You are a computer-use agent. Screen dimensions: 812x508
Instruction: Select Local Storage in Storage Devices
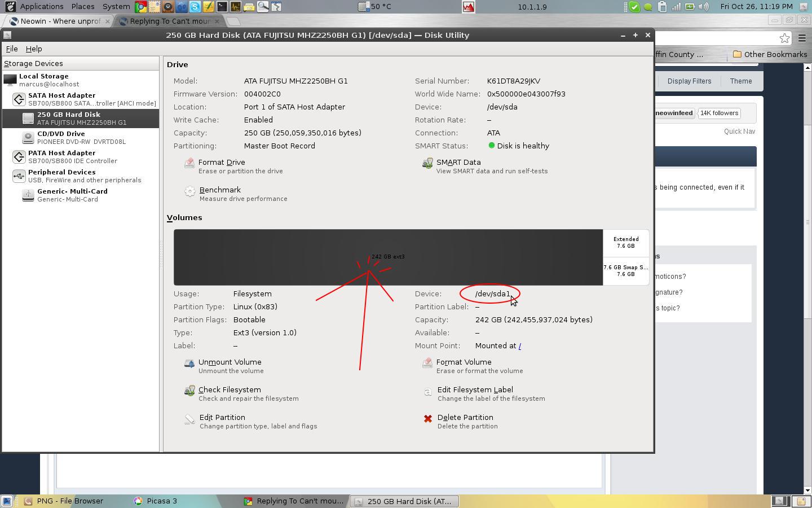(81, 80)
